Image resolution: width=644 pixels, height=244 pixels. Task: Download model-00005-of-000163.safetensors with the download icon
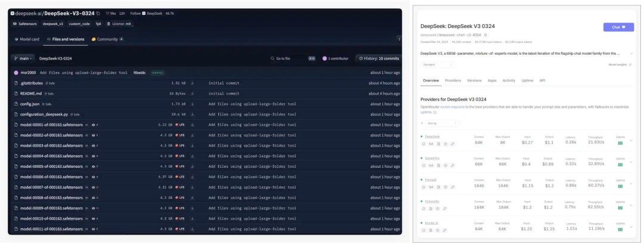pos(192,167)
